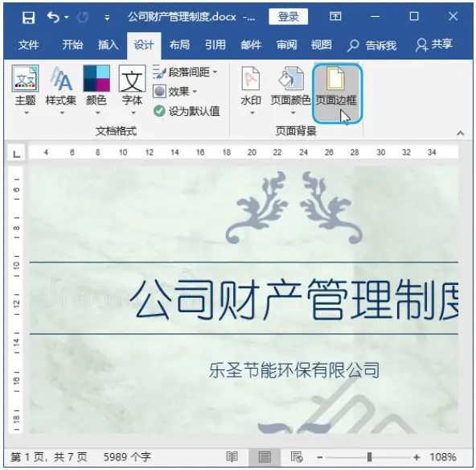Screen dimensions: 476x470
Task: Click the 页面颜色 page color icon
Action: point(291,79)
